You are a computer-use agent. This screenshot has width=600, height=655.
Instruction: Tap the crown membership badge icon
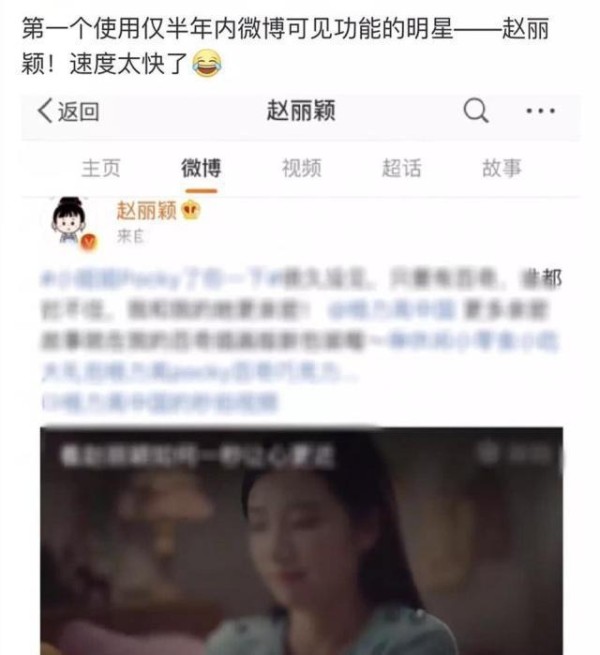191,211
